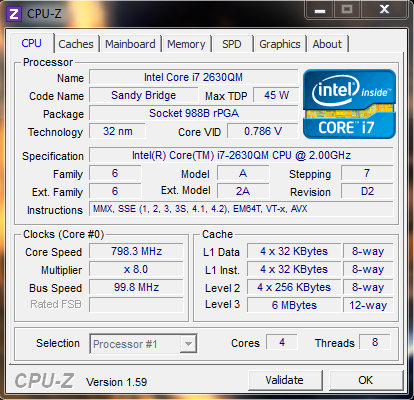Screen dimensions: 414x400
Task: Click the Instructions list MMX, SSE field
Action: [x=241, y=209]
